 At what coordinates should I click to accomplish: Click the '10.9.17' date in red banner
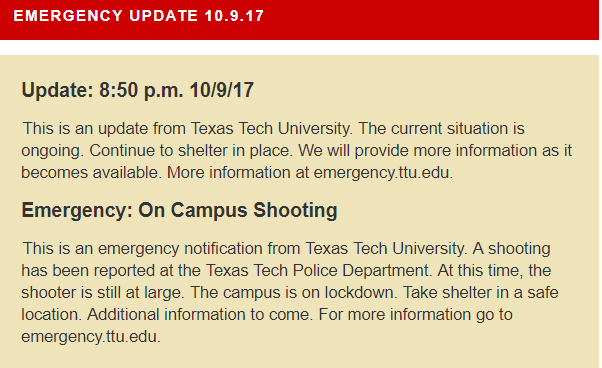tap(234, 16)
